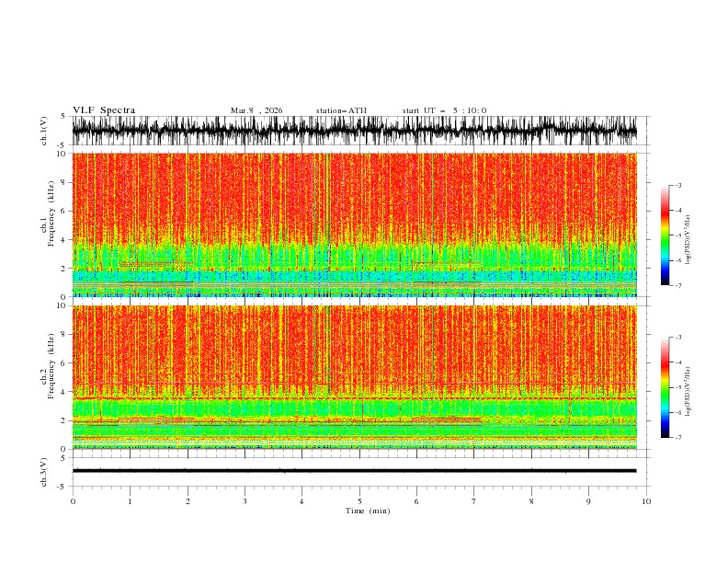This screenshot has height=563, width=728.
Task: Click the ch.2 color scale bar
Action: click(665, 387)
